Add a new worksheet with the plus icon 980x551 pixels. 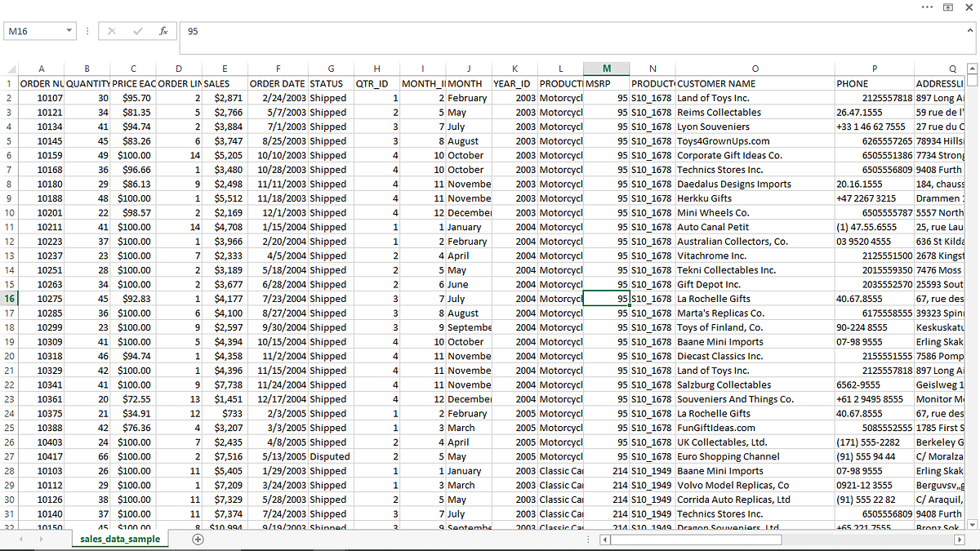coord(198,540)
